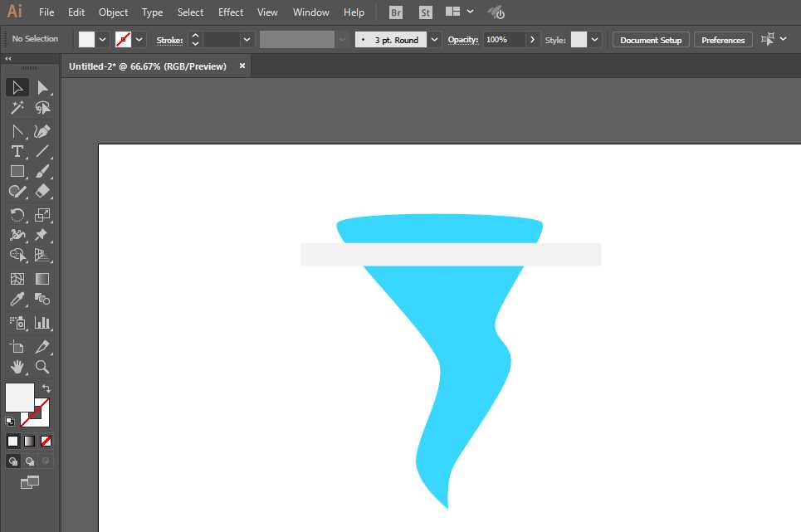Open the Object menu

(x=114, y=12)
